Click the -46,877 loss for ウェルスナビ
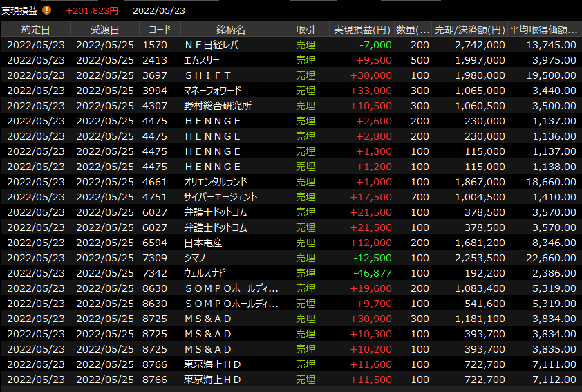Viewport: 582px width, 392px height. pyautogui.click(x=373, y=273)
